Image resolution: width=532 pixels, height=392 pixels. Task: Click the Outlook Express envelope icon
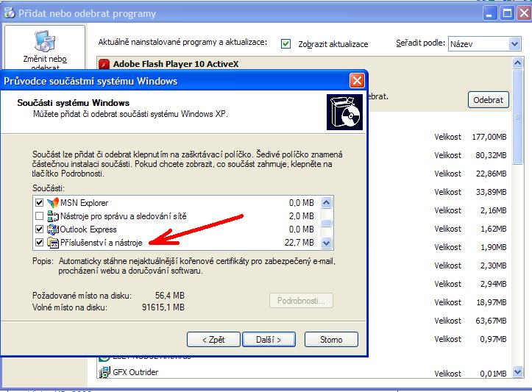[53, 229]
